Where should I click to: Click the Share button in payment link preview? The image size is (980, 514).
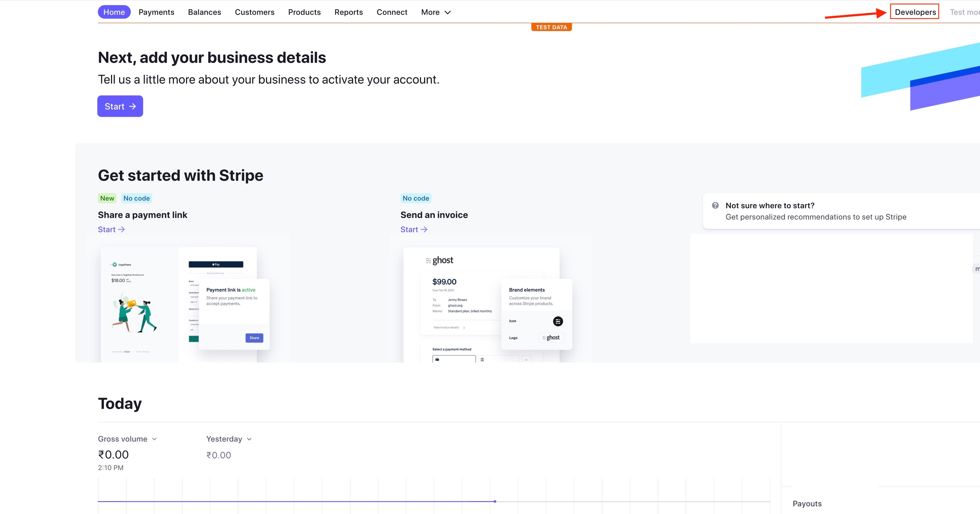pyautogui.click(x=254, y=338)
